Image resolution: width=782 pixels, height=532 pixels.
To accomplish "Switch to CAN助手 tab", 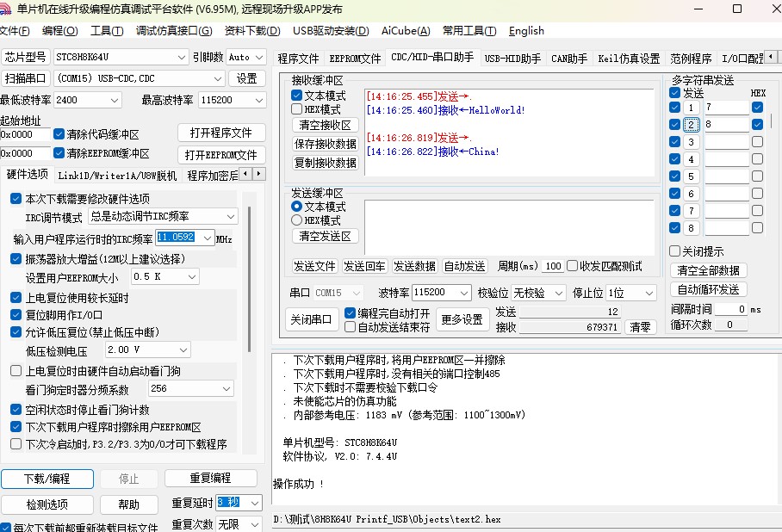I will 569,59.
